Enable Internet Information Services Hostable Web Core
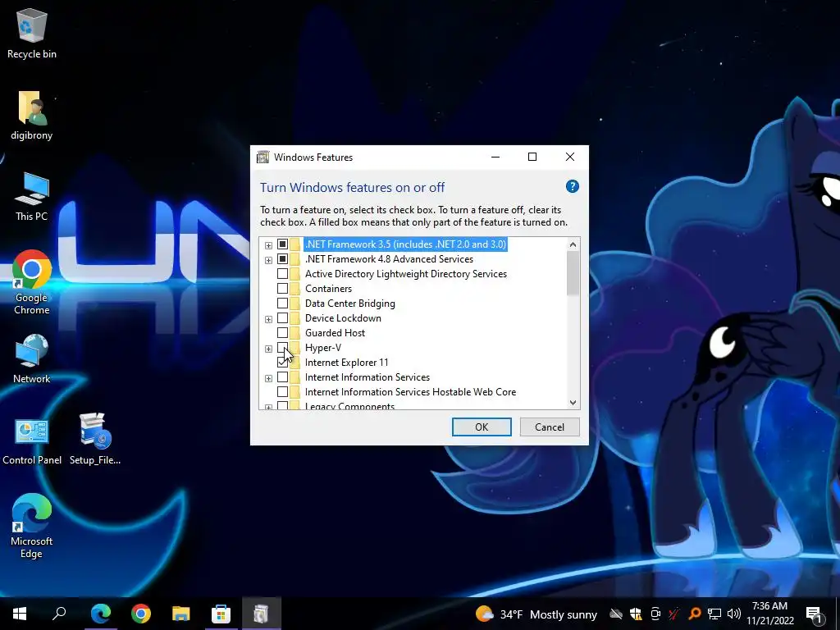This screenshot has height=630, width=840. [282, 392]
